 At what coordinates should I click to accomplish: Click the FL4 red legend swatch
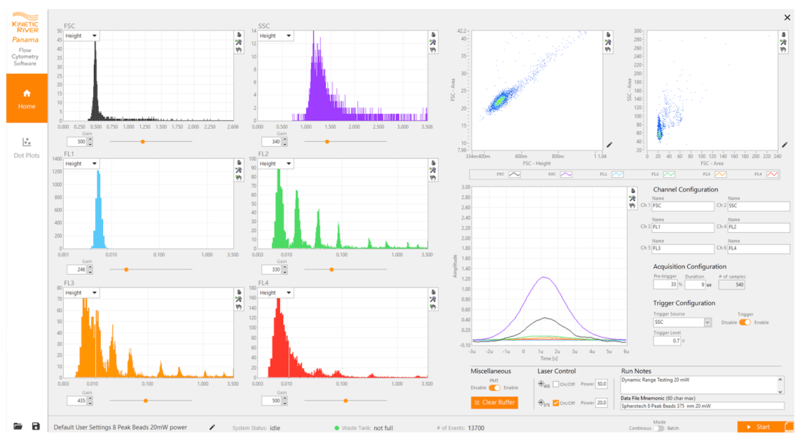772,174
